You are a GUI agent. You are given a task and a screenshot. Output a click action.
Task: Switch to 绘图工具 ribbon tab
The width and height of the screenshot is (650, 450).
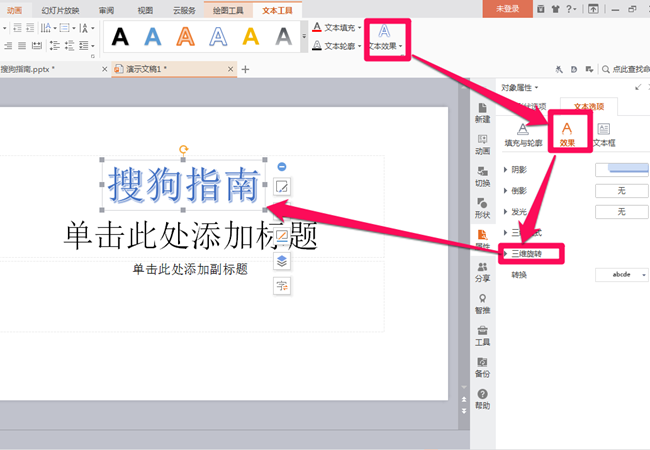click(x=228, y=10)
